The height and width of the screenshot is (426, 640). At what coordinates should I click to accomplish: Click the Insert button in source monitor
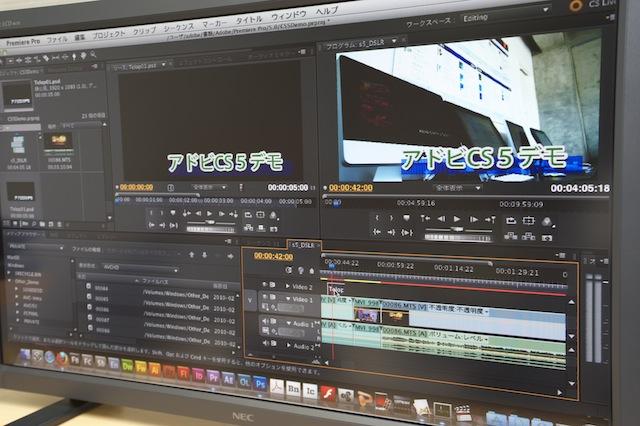(249, 227)
